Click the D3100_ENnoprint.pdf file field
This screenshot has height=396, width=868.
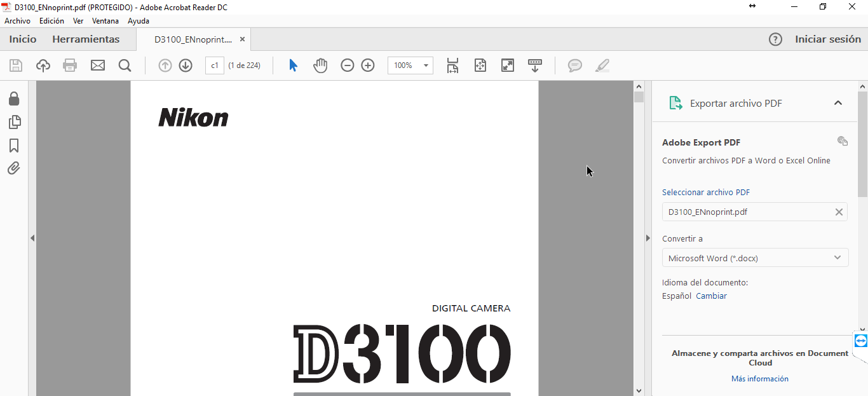click(x=755, y=212)
